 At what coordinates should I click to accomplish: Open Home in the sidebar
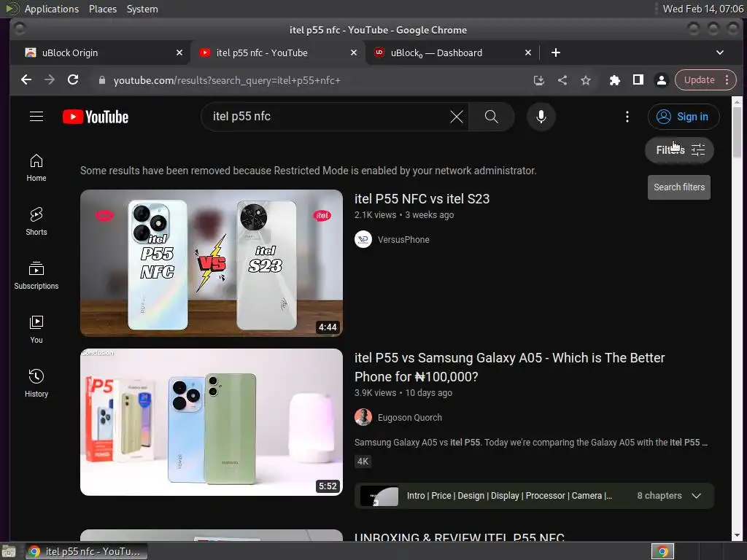(36, 168)
